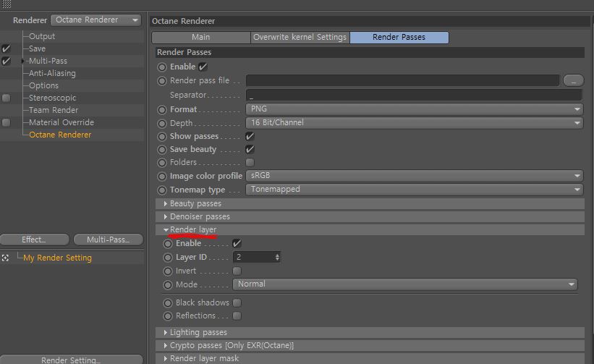Image resolution: width=594 pixels, height=364 pixels.
Task: Enable the Material Override checkbox
Action: [x=6, y=123]
